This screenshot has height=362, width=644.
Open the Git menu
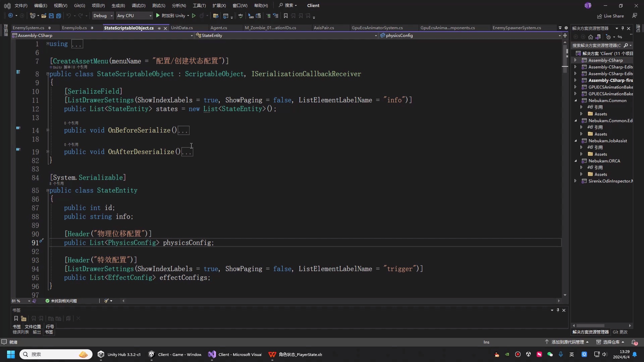tap(79, 5)
